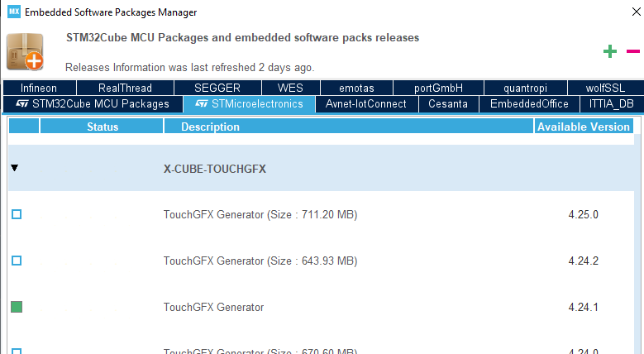Open the Avnet-IotConnect tab
This screenshot has height=354, width=644.
366,104
